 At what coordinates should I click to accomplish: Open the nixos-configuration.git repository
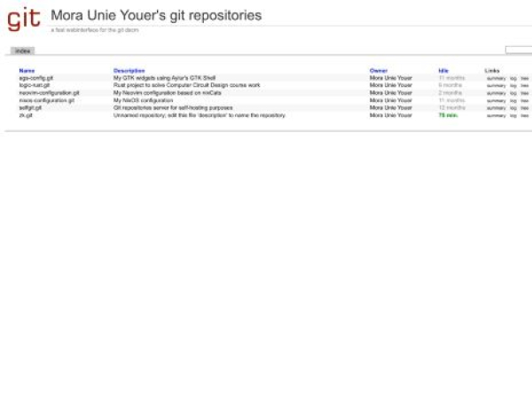[x=46, y=100]
